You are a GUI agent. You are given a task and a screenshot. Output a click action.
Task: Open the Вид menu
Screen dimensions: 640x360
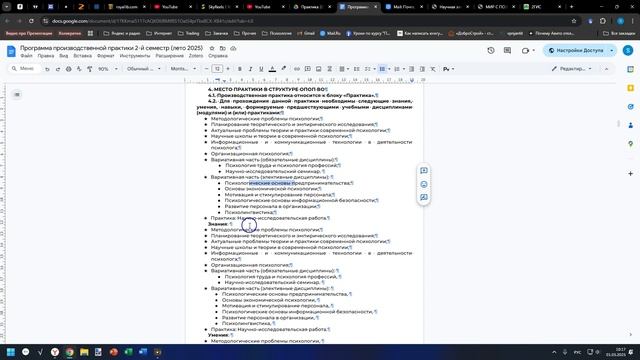(x=64, y=56)
